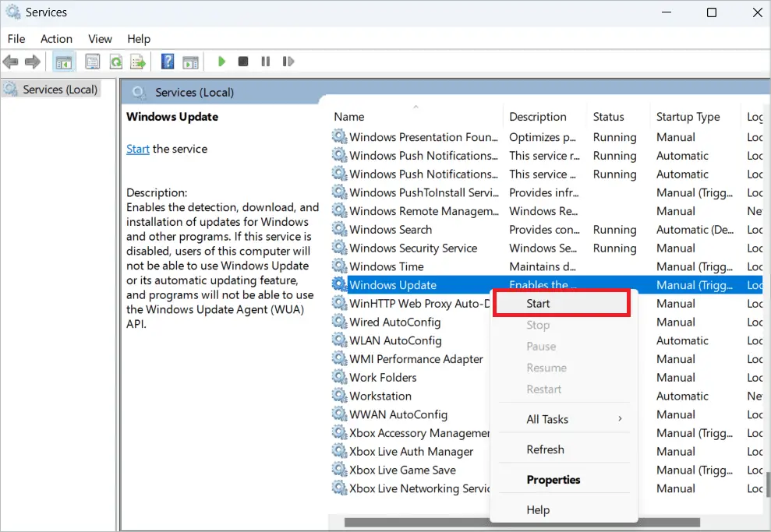Select the Windows Update service name
Viewport: 771px width, 532px height.
click(x=393, y=285)
